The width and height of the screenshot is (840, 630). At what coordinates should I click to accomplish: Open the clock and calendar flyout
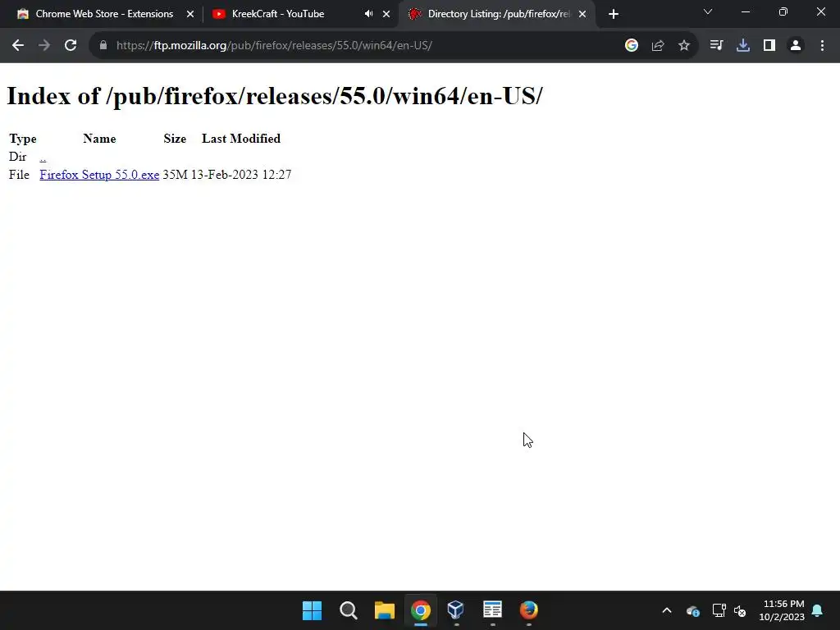pos(782,610)
